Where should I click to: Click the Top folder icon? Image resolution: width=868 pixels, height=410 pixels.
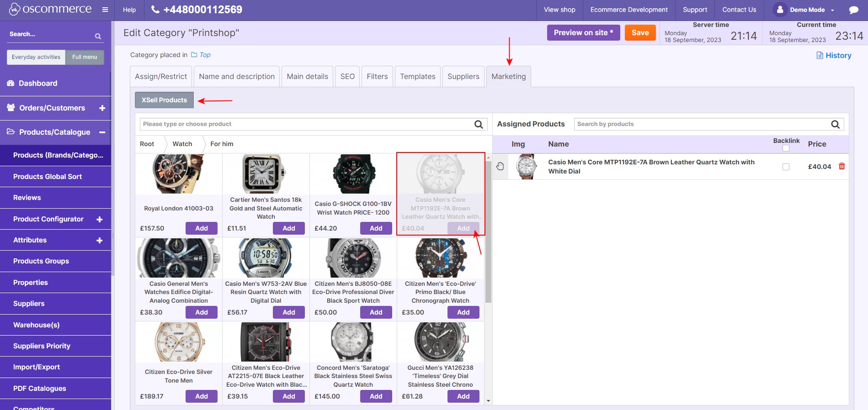[x=194, y=55]
